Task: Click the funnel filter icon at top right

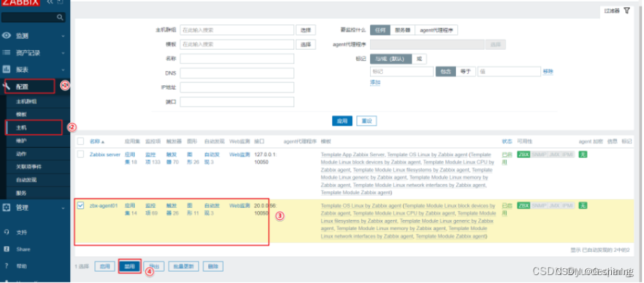Action: 627,11
